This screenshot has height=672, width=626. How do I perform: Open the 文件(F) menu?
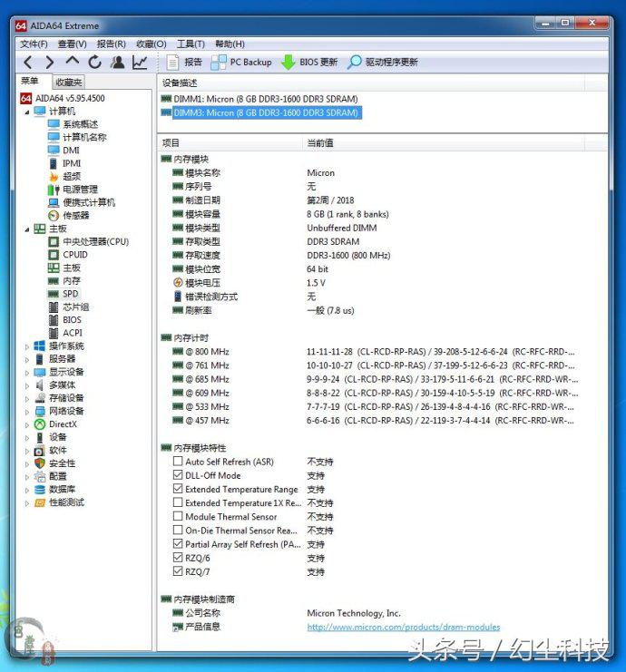pos(34,44)
